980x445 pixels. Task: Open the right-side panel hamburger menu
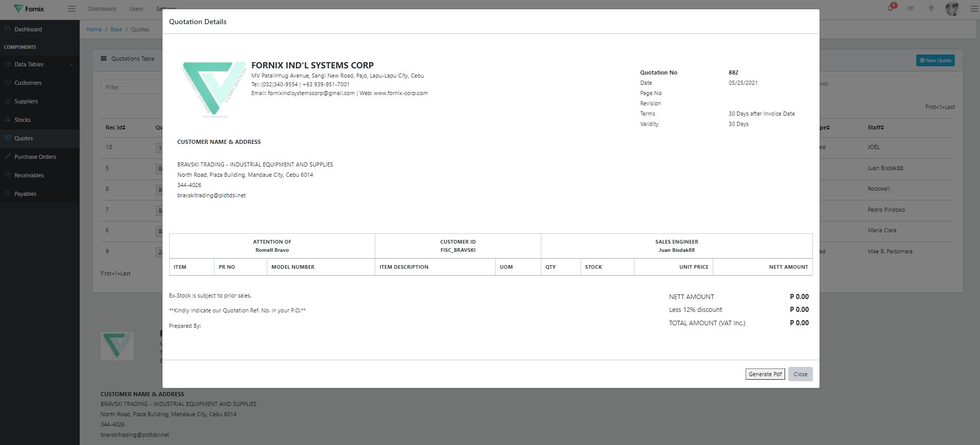[x=973, y=9]
